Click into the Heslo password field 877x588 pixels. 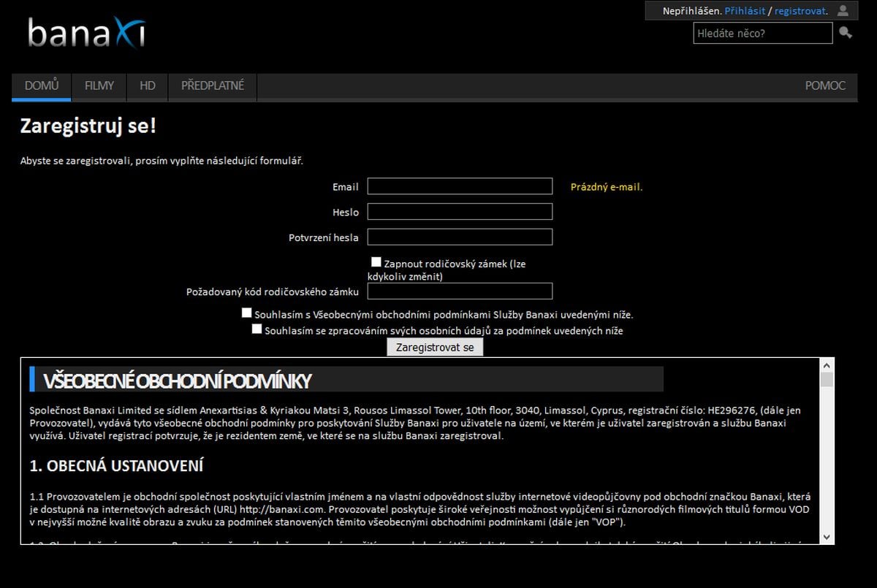tap(460, 212)
